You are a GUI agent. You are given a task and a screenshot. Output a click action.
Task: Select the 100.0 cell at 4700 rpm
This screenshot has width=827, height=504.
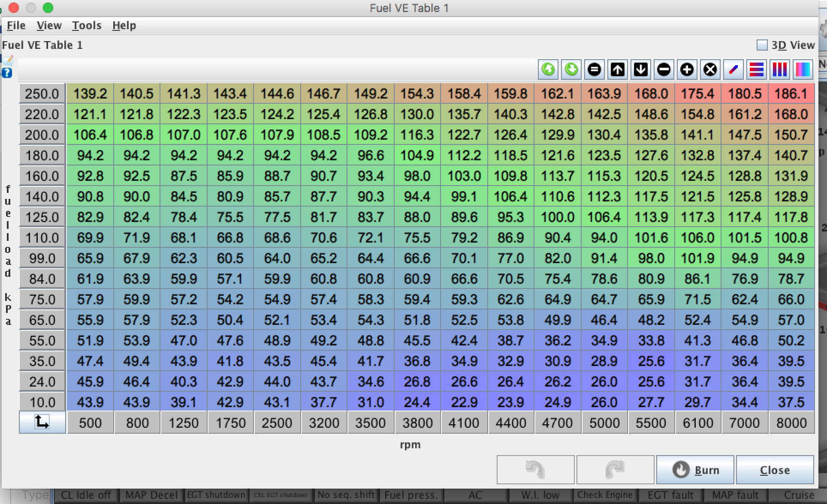tap(557, 217)
